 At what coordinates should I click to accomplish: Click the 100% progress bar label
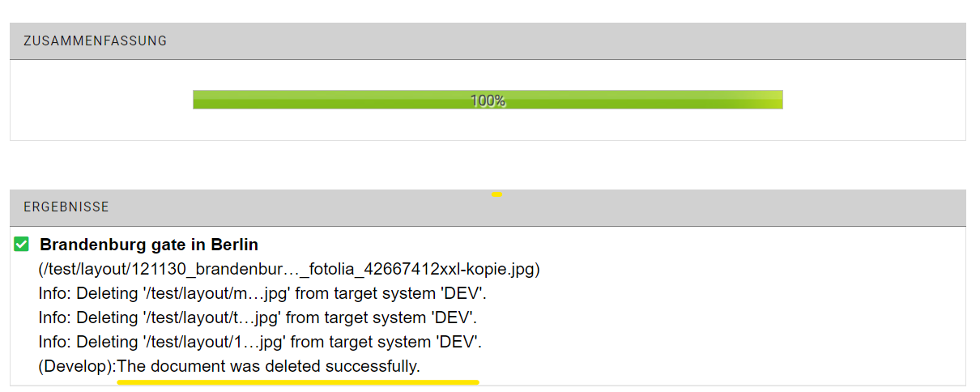point(488,100)
